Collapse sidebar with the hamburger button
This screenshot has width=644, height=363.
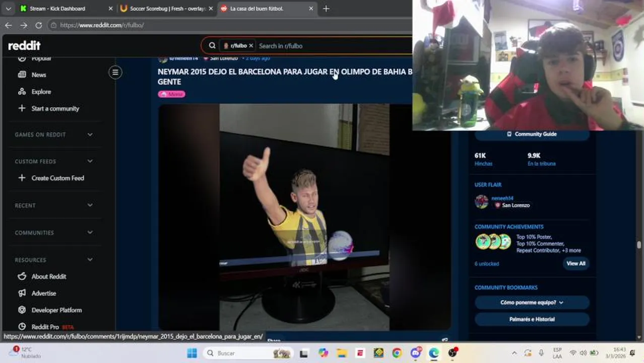[115, 72]
